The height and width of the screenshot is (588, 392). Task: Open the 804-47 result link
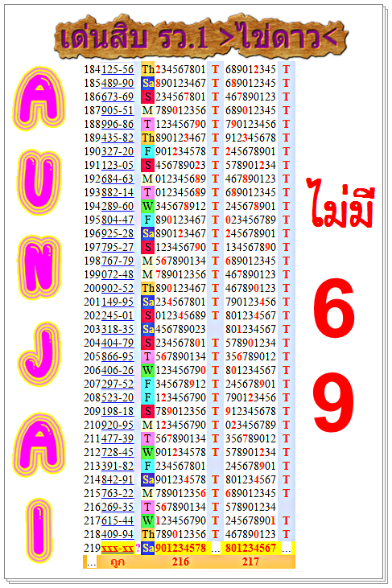click(118, 220)
